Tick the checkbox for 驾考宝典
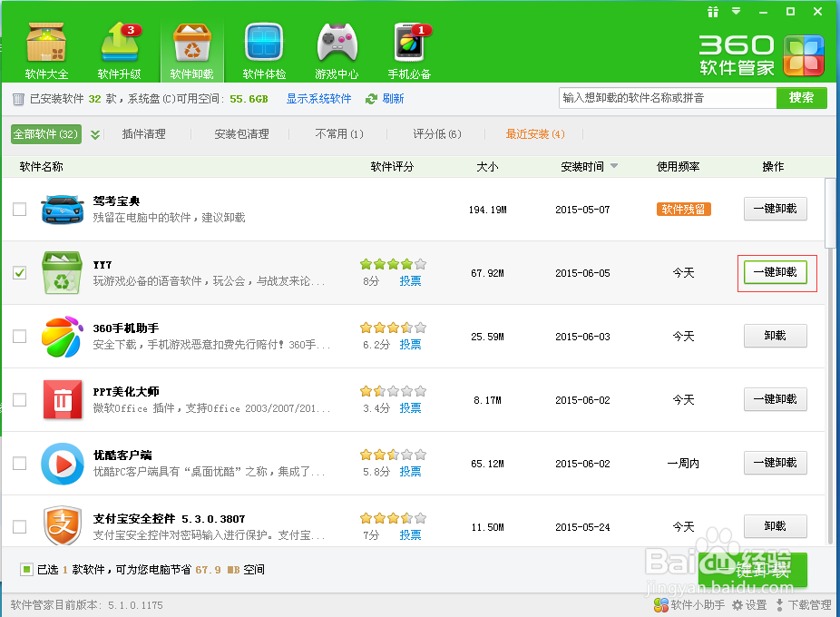The width and height of the screenshot is (840, 617). coord(20,209)
